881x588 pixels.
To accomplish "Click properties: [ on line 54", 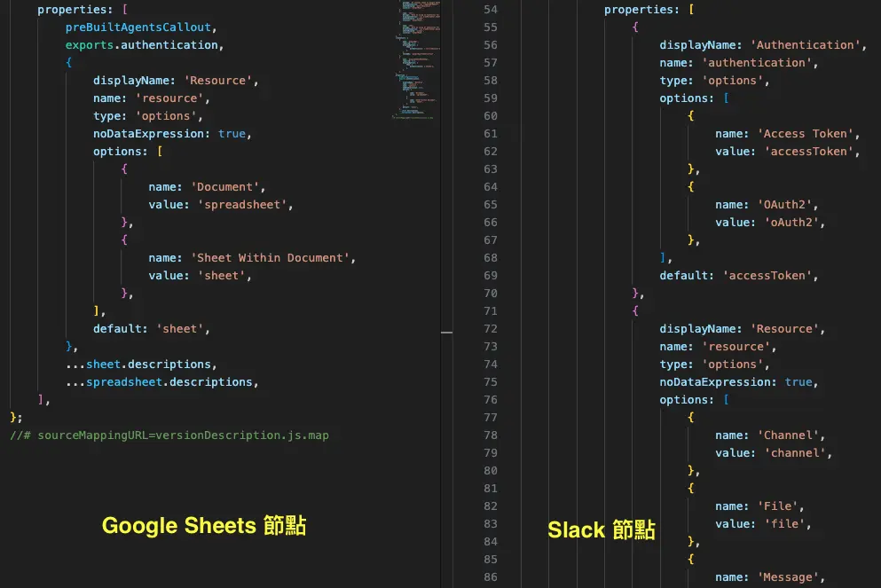I will pyautogui.click(x=649, y=10).
